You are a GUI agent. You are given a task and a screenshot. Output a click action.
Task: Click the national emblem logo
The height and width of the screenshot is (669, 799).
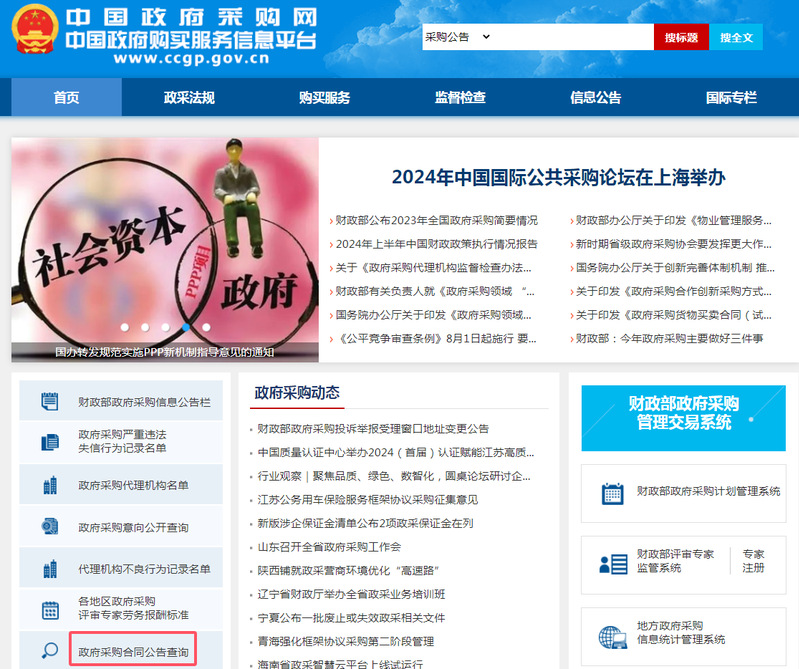click(35, 29)
